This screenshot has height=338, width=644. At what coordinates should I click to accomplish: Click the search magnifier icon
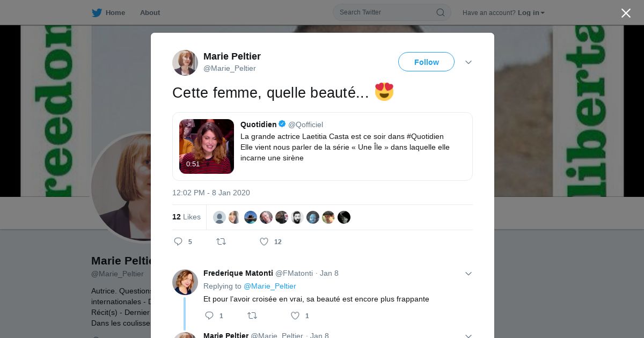pyautogui.click(x=440, y=12)
